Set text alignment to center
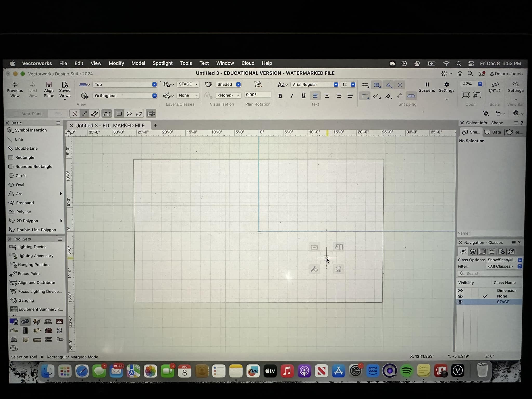532x399 pixels. coord(327,96)
